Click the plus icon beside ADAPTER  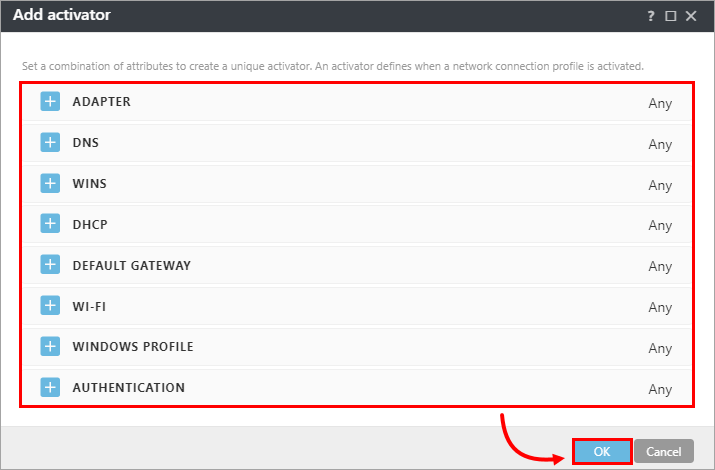click(50, 102)
